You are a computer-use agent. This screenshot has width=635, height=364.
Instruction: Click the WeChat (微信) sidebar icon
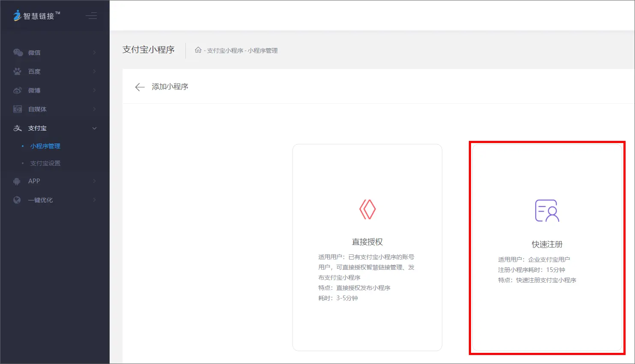[18, 53]
